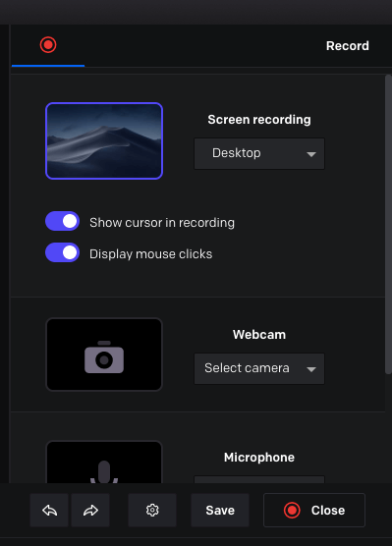392x546 pixels.
Task: Click the Display mouse clicks label
Action: click(151, 253)
